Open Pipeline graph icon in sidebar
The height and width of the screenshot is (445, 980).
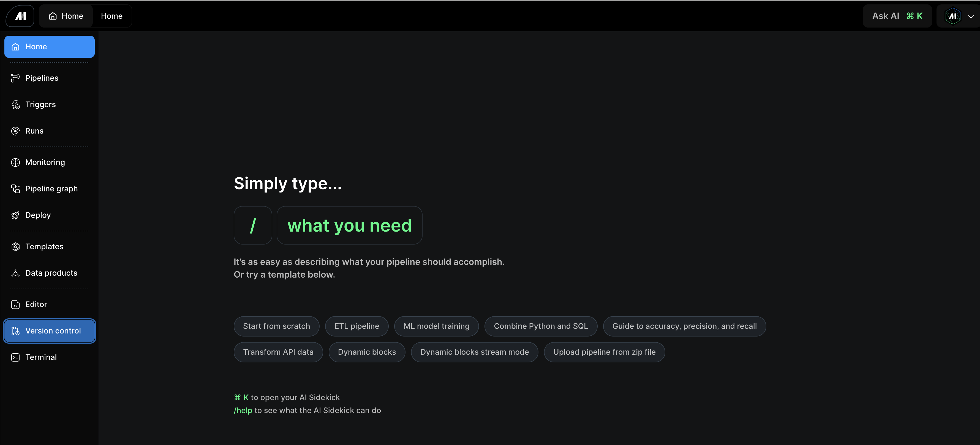[x=15, y=189]
